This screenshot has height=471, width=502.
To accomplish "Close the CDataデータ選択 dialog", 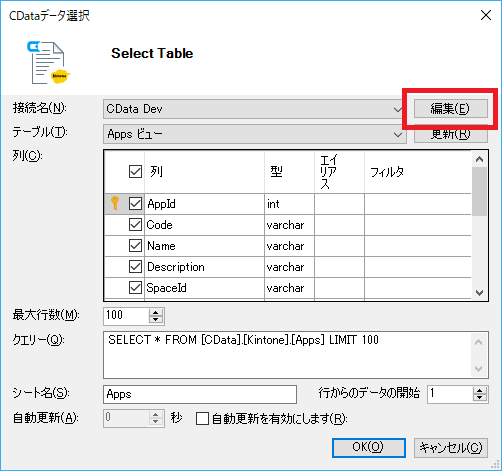I will [x=486, y=15].
